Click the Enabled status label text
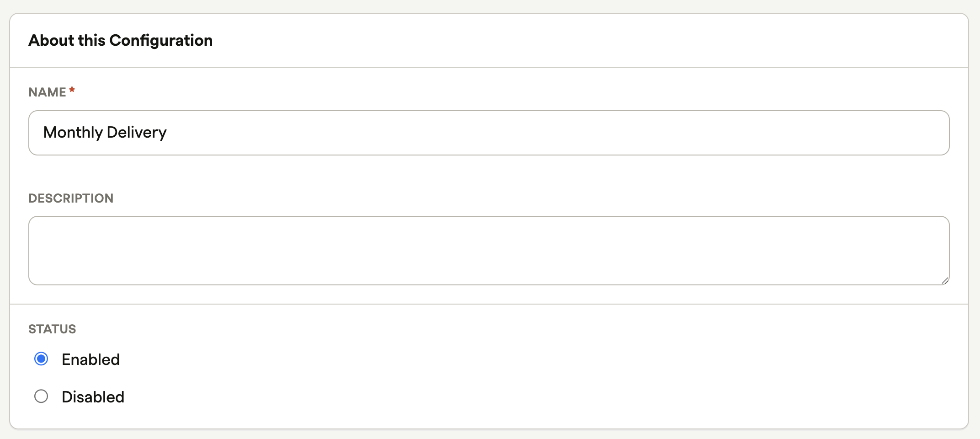980x439 pixels. coord(91,359)
